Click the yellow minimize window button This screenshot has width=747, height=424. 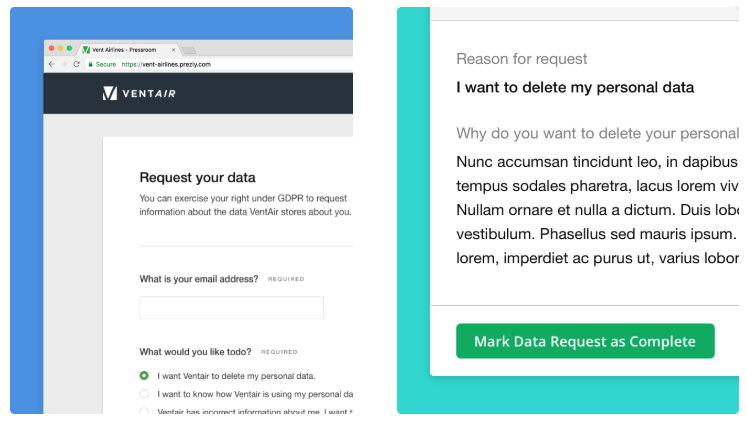61,48
